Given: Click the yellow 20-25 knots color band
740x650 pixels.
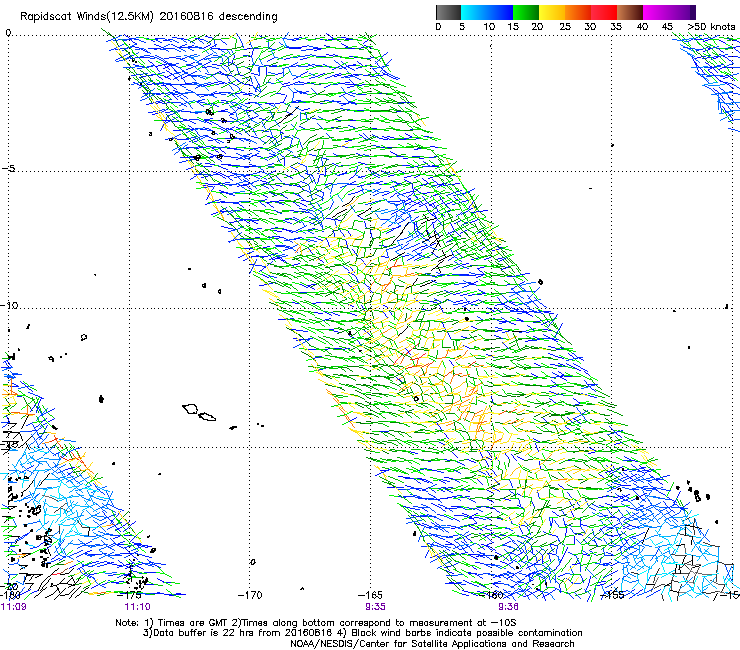Looking at the screenshot, I should (x=552, y=13).
